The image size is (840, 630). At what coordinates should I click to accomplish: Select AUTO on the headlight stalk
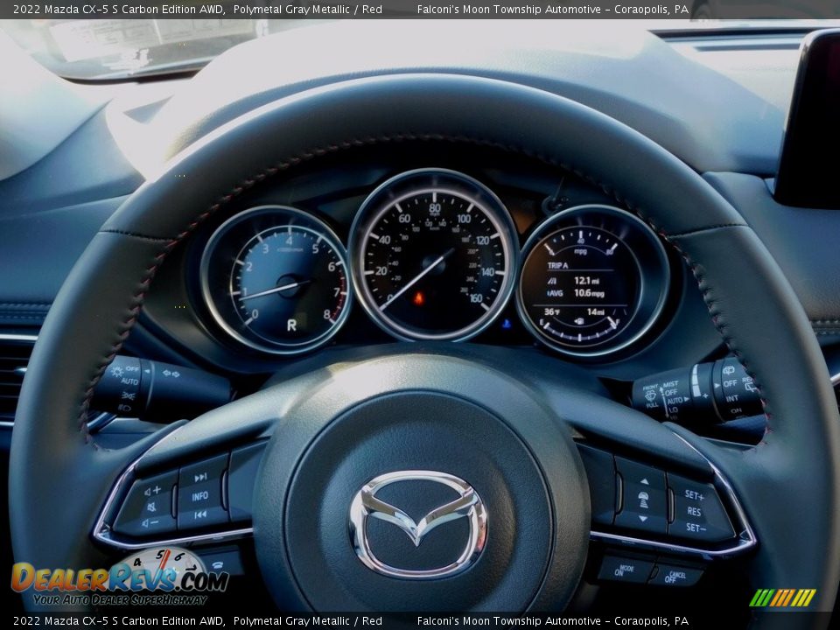click(129, 381)
